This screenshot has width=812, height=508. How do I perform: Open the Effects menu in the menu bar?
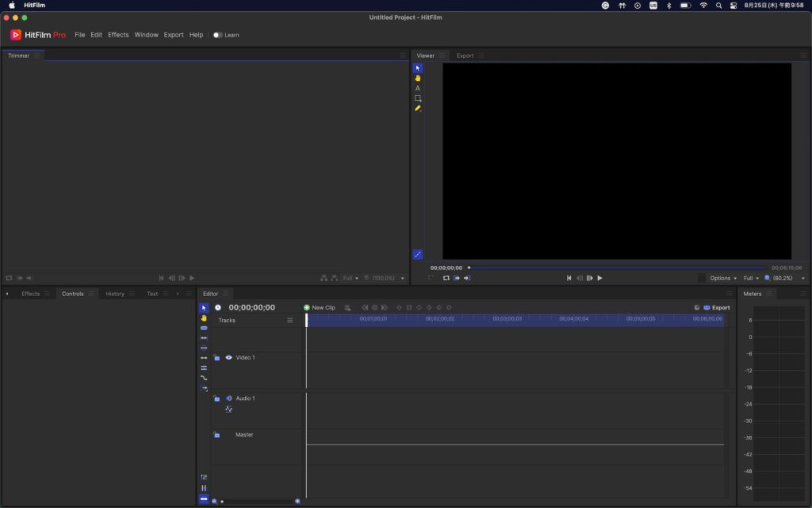tap(118, 35)
